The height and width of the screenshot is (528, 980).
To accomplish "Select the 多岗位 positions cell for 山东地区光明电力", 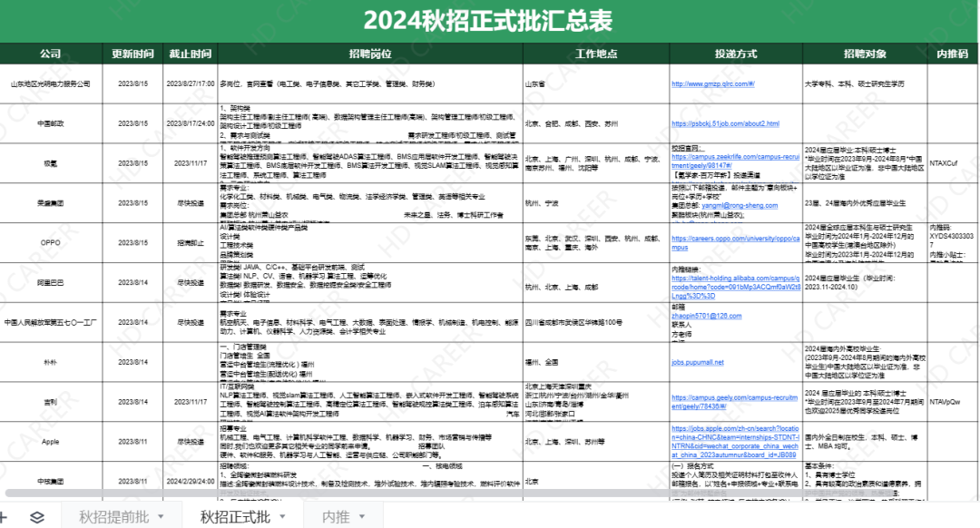I will pos(370,83).
